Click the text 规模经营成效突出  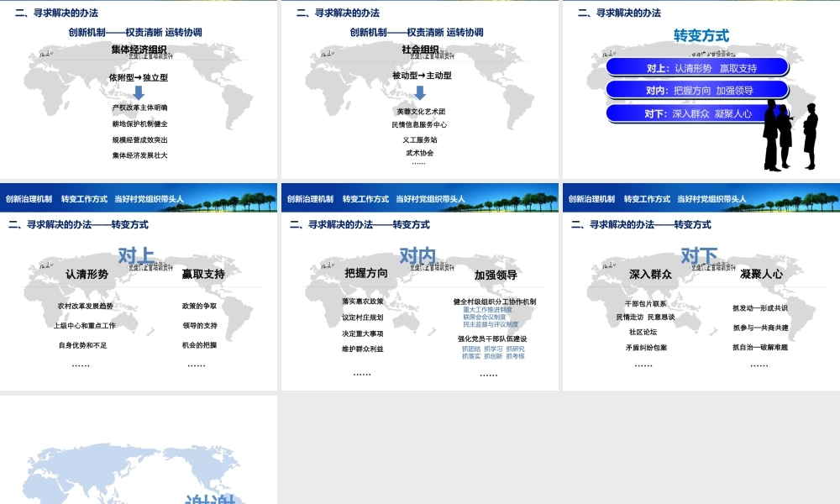coord(139,139)
